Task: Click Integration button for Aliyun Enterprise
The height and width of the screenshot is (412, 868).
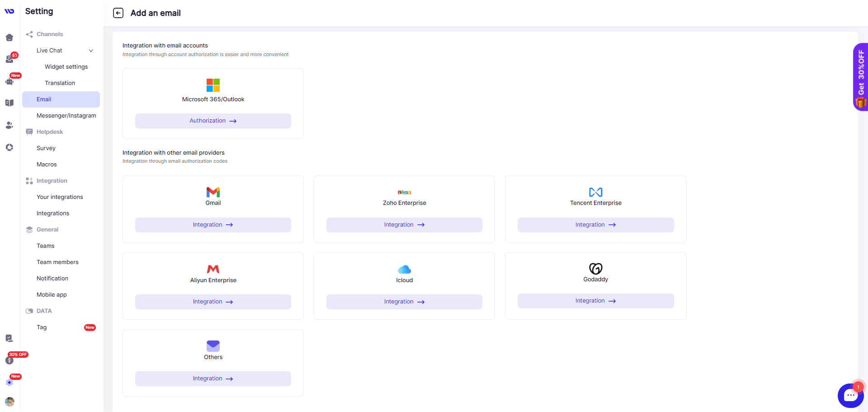Action: pos(213,302)
